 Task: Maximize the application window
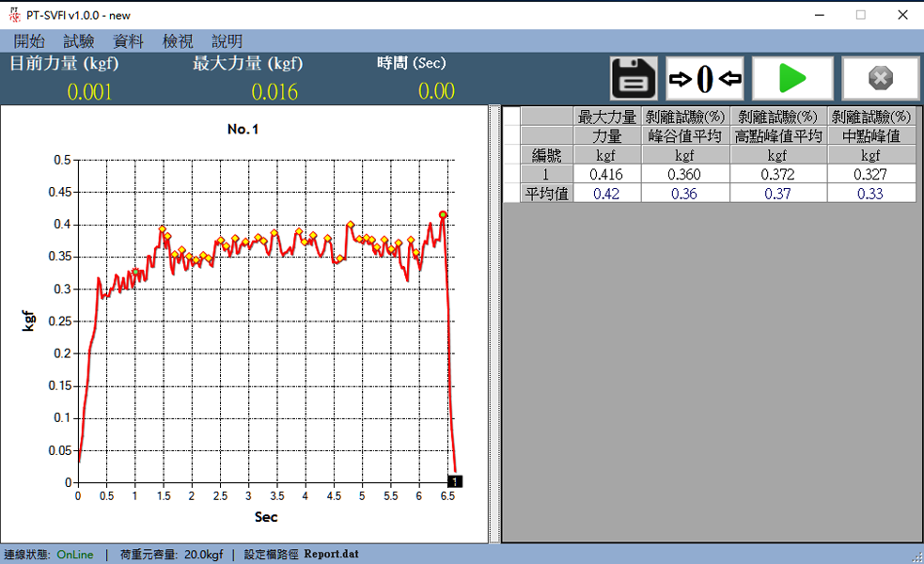pyautogui.click(x=860, y=14)
